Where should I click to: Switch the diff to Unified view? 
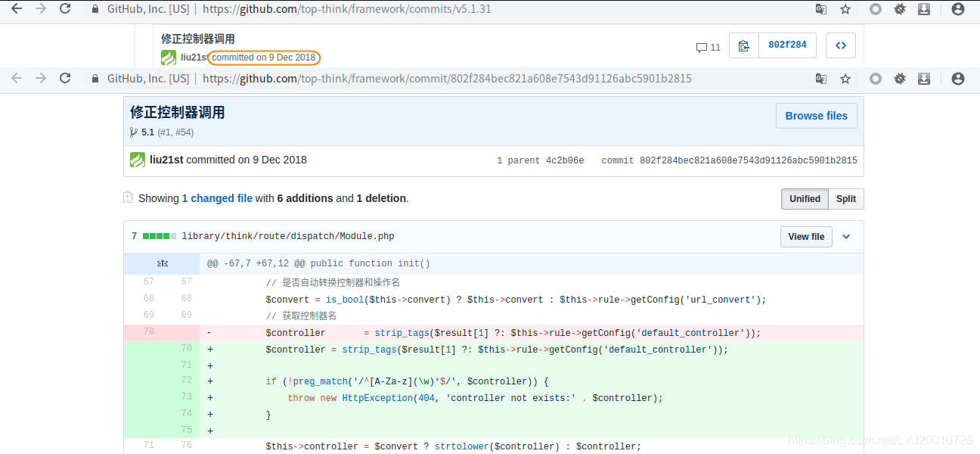click(x=805, y=199)
